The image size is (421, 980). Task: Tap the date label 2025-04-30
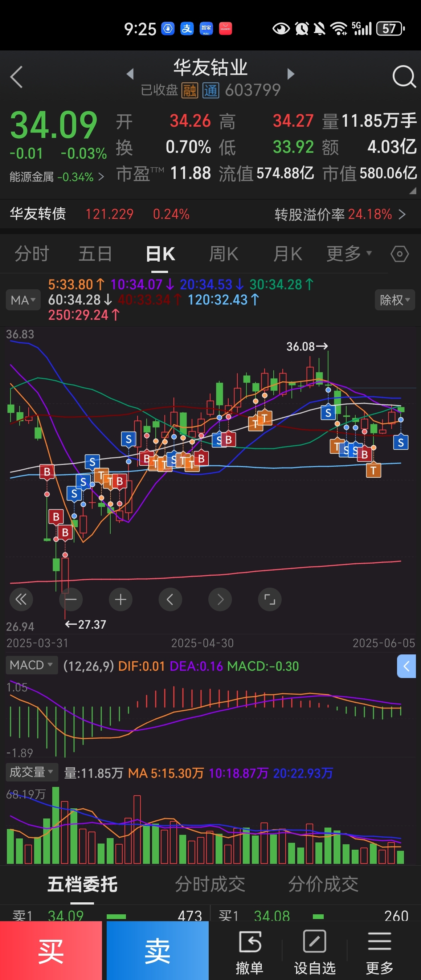(202, 643)
